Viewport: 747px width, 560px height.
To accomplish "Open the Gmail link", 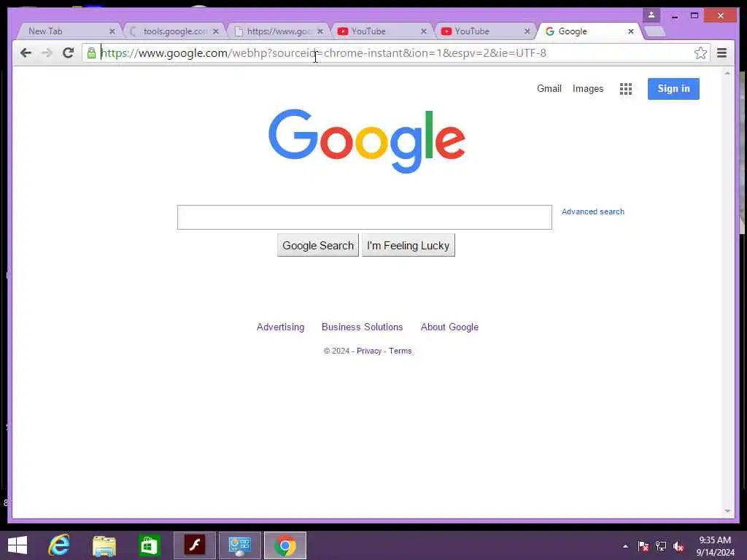I will (549, 88).
